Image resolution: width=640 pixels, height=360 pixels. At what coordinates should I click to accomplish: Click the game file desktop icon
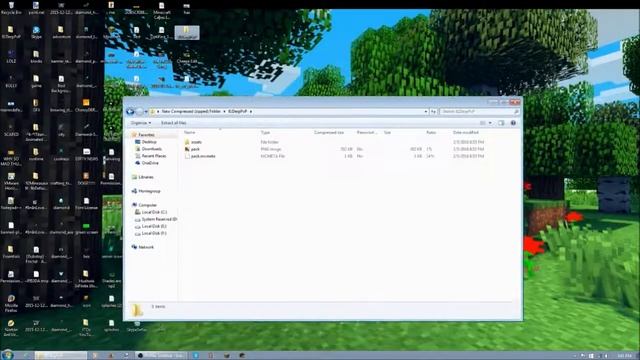point(36,81)
